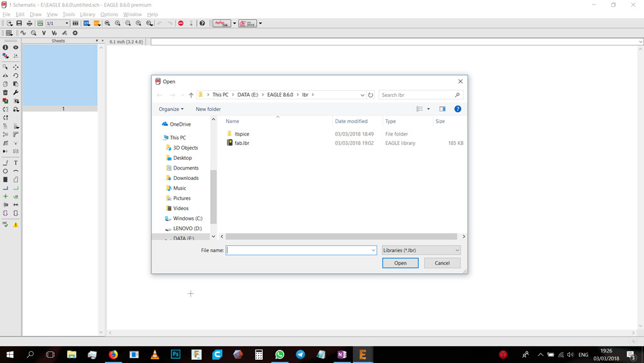Select the Change wrench tool
This screenshot has height=363, width=644.
[x=15, y=92]
